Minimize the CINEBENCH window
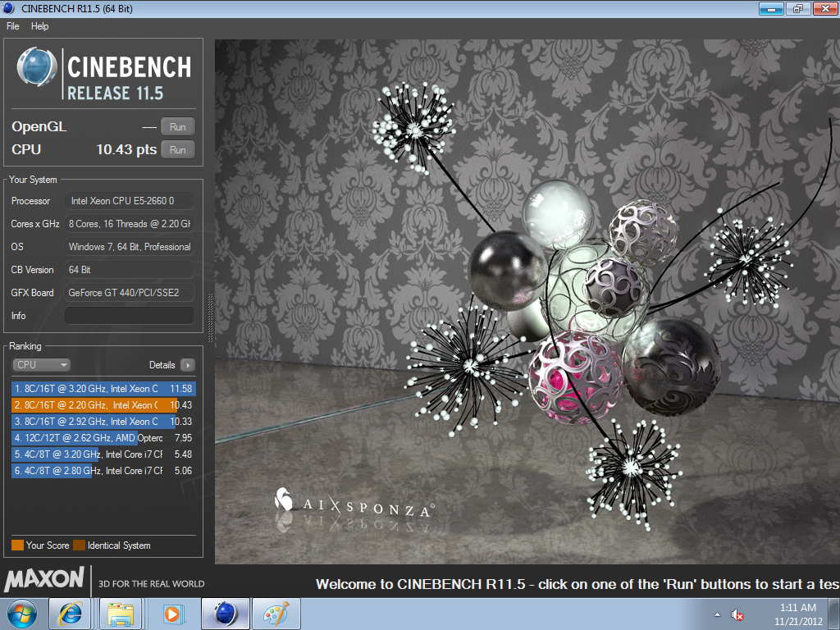Image resolution: width=840 pixels, height=630 pixels. click(x=771, y=8)
